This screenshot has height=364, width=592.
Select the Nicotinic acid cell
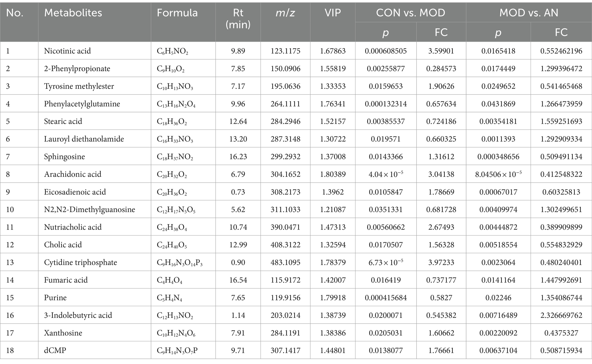67,51
